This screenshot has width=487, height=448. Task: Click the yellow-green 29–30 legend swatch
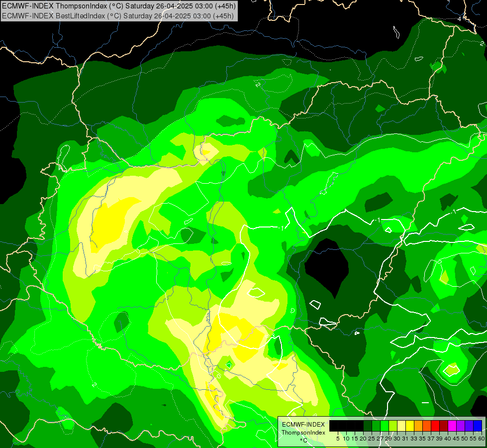[x=393, y=426]
